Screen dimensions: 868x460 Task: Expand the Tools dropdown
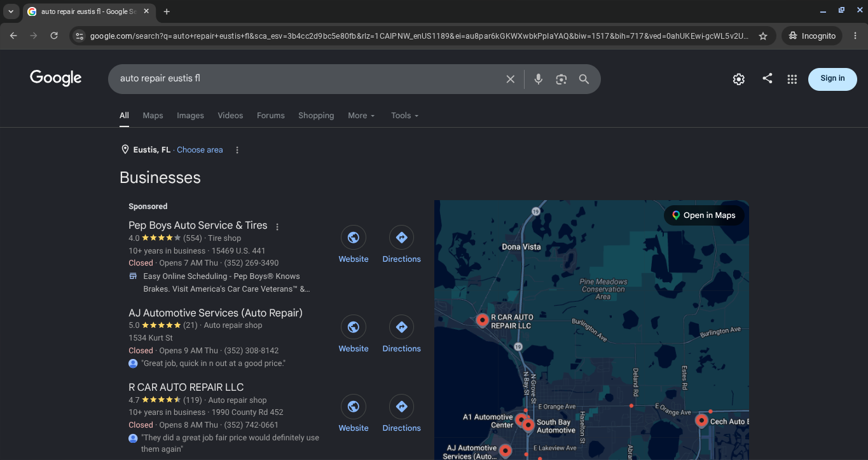point(405,116)
